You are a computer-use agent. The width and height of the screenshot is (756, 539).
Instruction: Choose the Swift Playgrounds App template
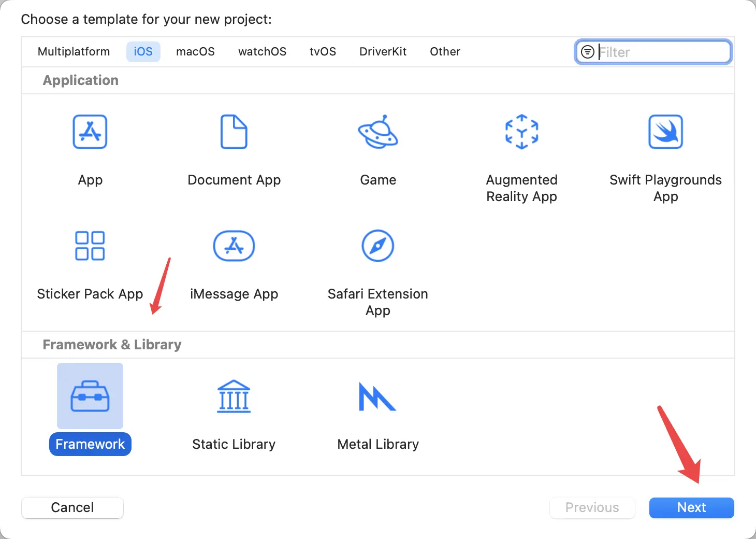pyautogui.click(x=665, y=132)
